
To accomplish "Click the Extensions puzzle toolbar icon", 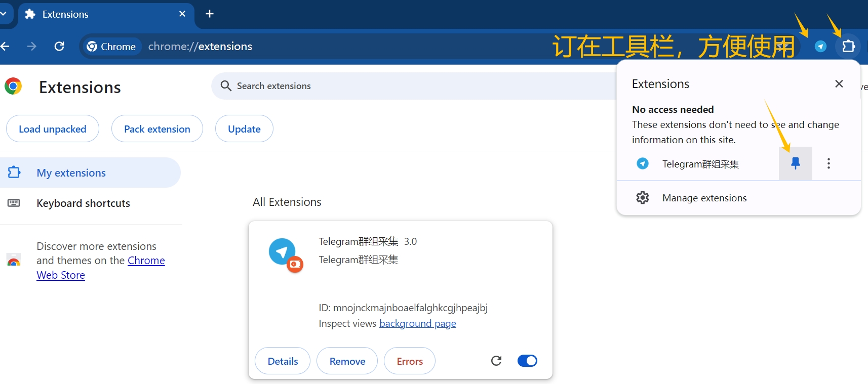I will coord(848,47).
